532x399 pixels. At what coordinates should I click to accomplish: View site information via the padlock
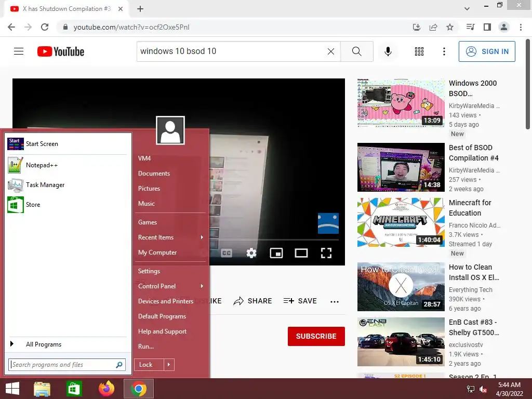(65, 27)
